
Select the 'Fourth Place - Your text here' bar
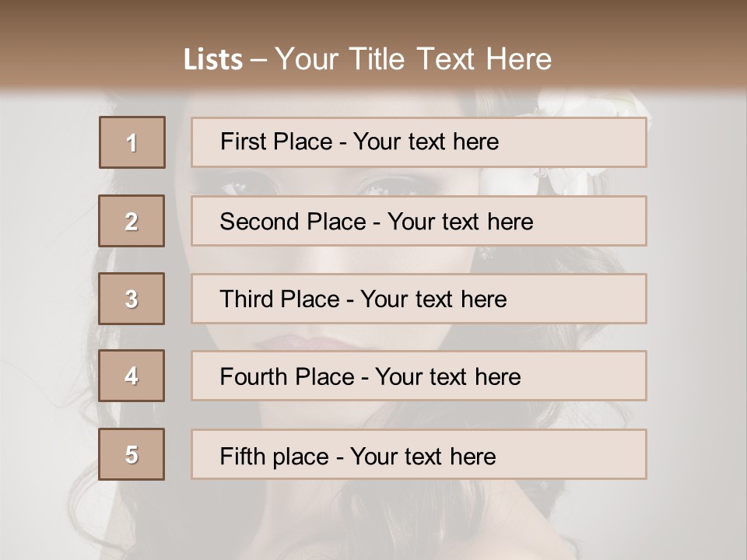click(419, 376)
